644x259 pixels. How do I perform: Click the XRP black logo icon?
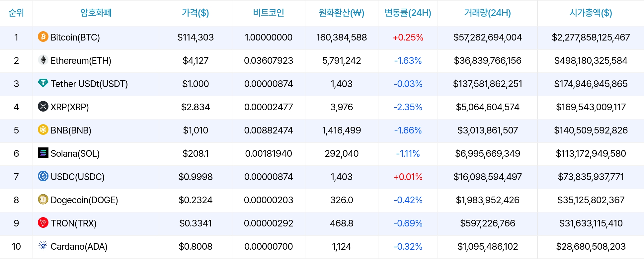[43, 107]
